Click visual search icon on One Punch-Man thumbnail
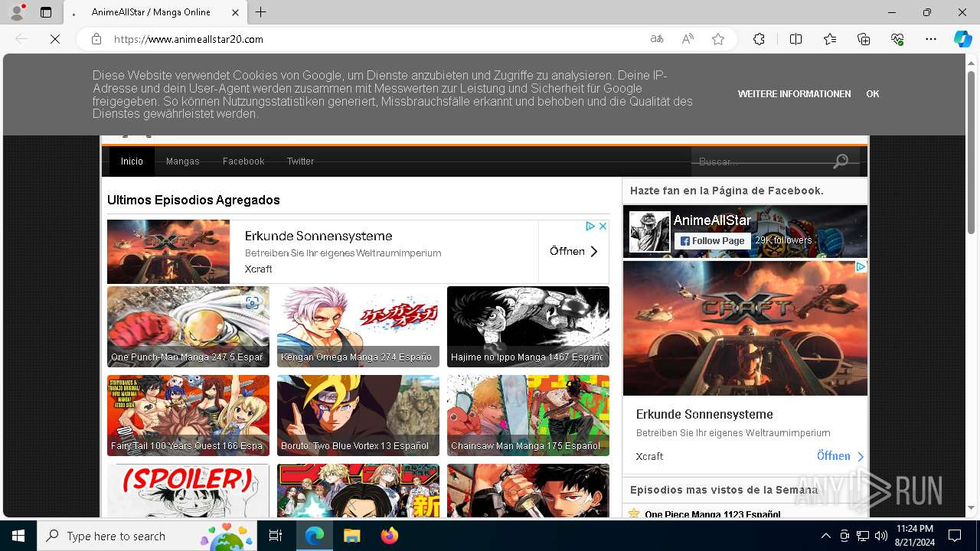The width and height of the screenshot is (980, 551). click(x=252, y=303)
